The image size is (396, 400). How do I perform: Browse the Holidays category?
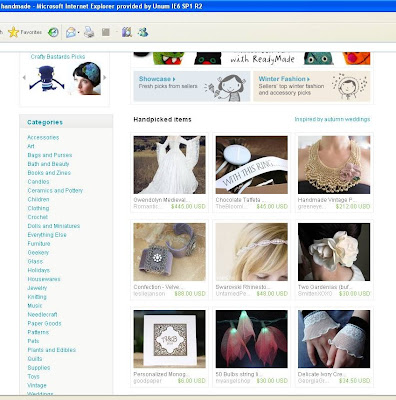click(38, 270)
